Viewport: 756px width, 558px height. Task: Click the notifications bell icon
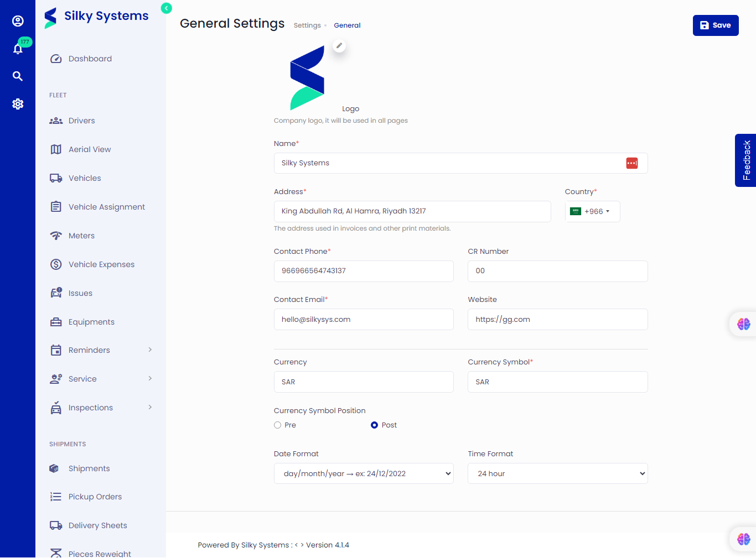[18, 49]
